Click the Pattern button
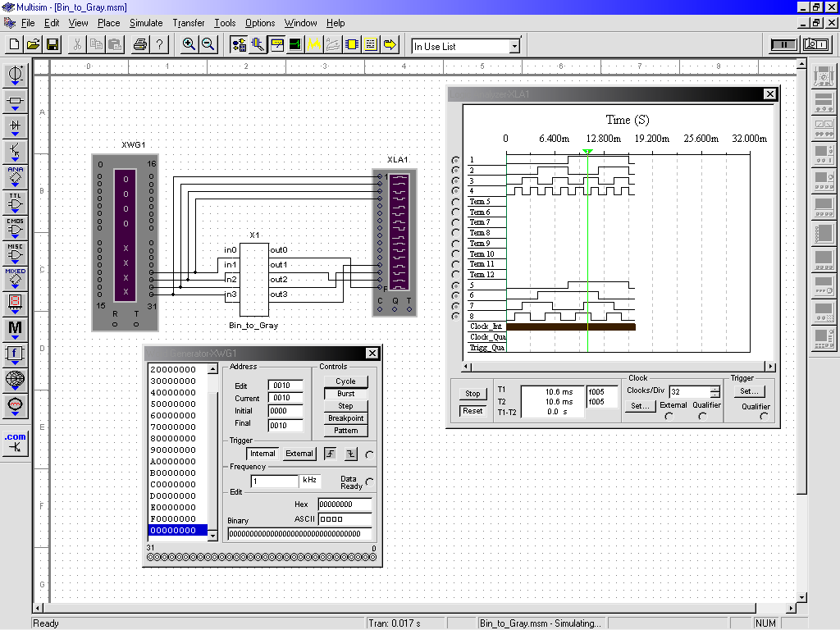840x630 pixels. point(345,430)
